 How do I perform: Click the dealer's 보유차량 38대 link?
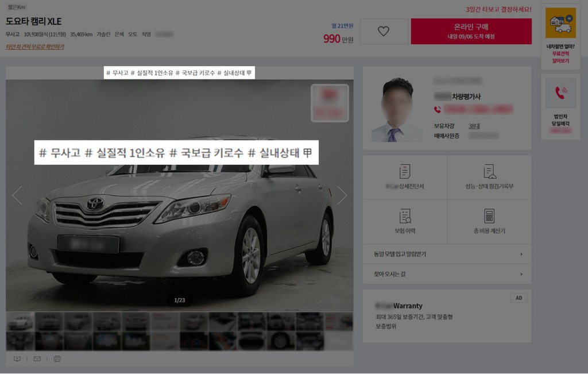pyautogui.click(x=474, y=126)
